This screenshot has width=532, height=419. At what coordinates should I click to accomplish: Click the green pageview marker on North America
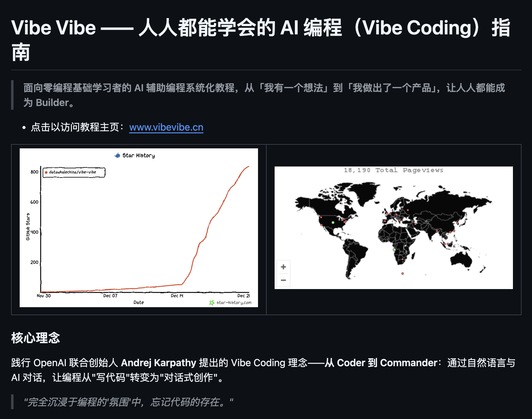(333, 222)
